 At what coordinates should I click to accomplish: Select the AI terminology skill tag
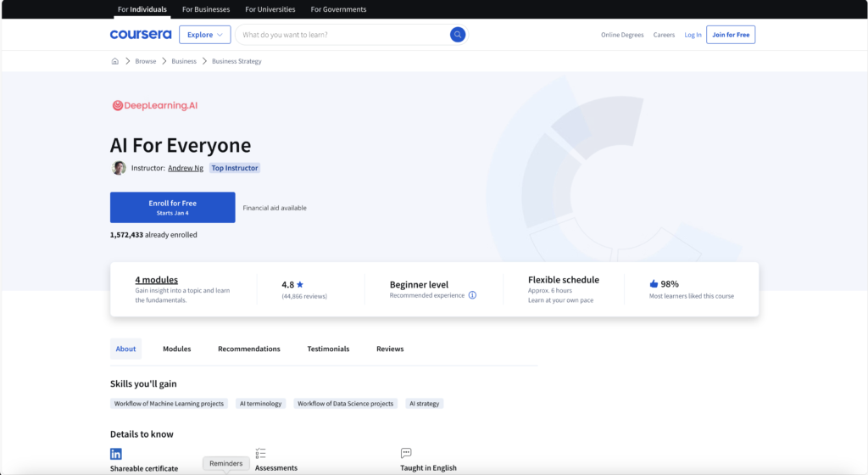[260, 404]
